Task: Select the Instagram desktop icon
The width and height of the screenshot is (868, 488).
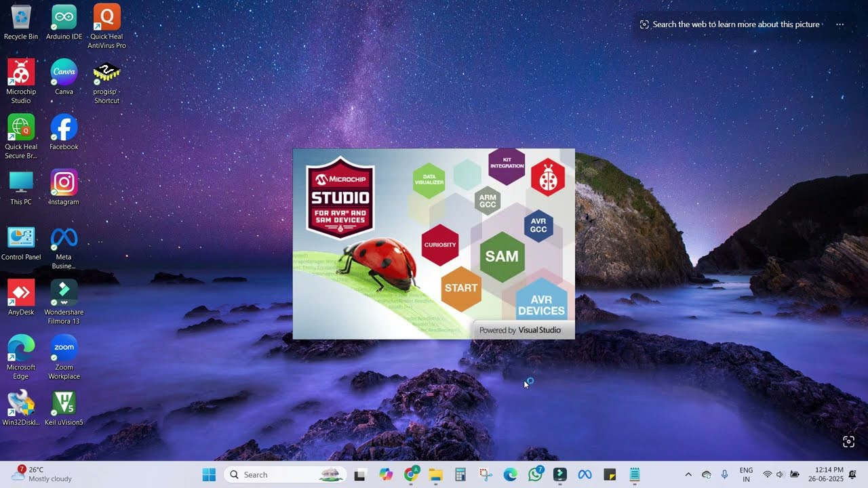Action: click(64, 188)
